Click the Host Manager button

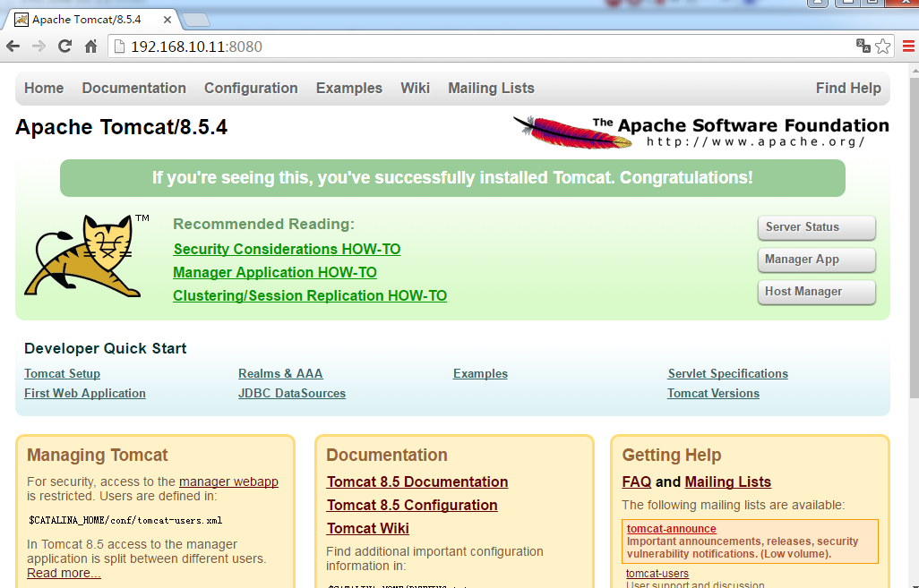(x=816, y=292)
